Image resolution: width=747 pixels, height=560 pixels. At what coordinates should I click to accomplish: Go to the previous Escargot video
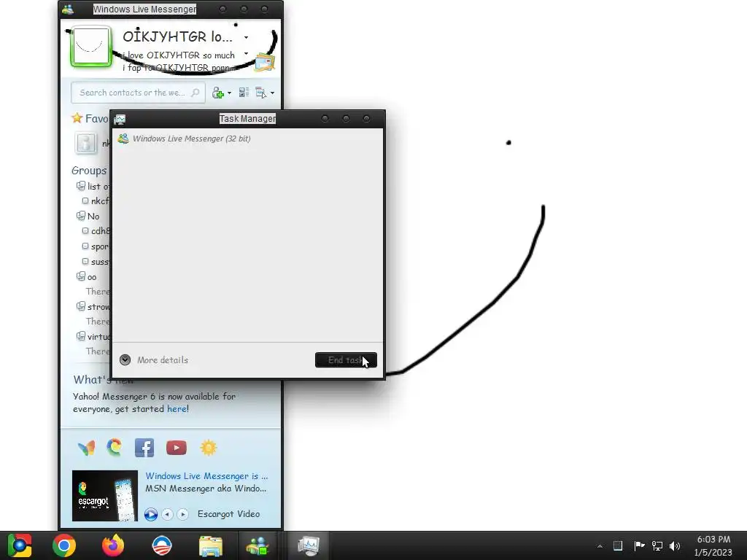click(167, 514)
